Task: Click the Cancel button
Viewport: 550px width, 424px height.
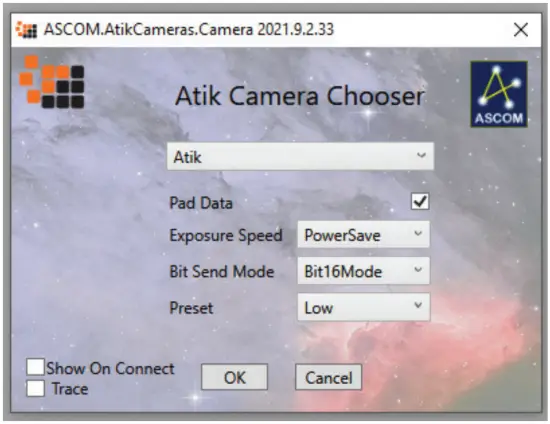Action: 328,377
